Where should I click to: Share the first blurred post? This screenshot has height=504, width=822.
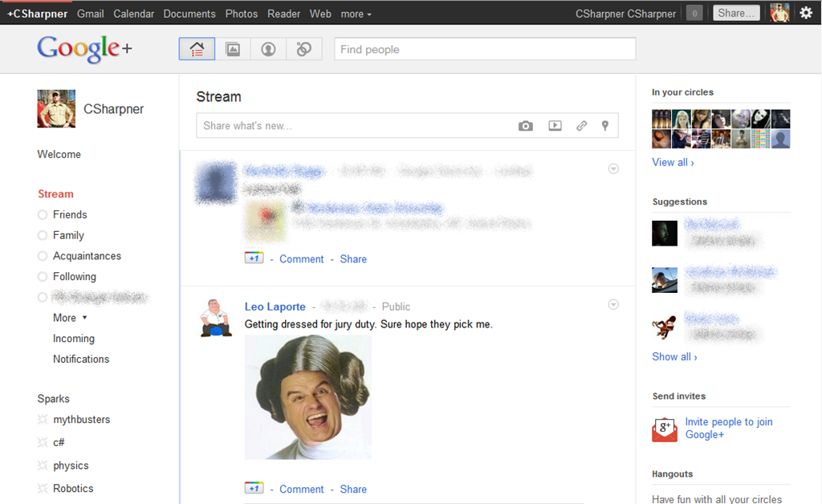[x=353, y=258]
